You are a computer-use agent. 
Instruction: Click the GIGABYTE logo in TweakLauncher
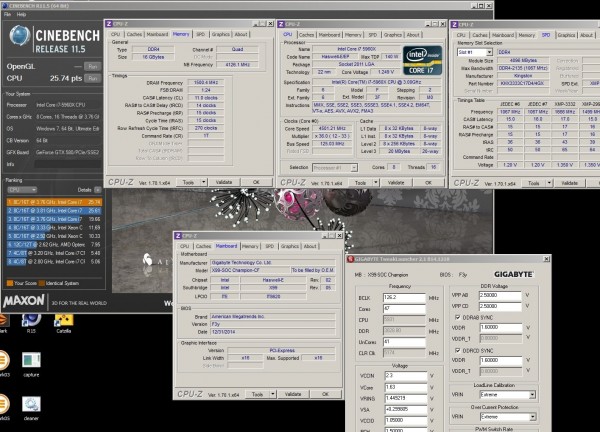[x=514, y=274]
